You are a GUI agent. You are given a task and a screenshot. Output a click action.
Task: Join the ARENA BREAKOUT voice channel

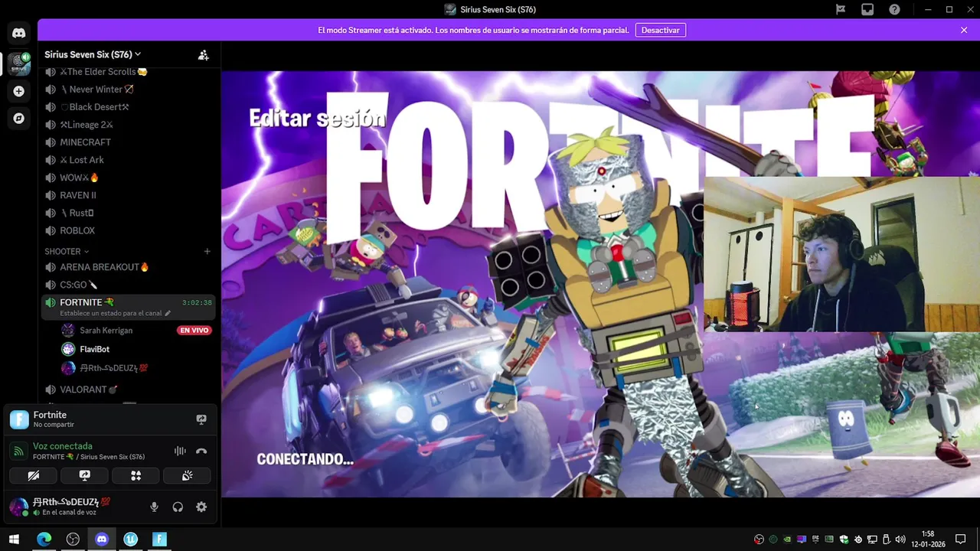pos(128,267)
